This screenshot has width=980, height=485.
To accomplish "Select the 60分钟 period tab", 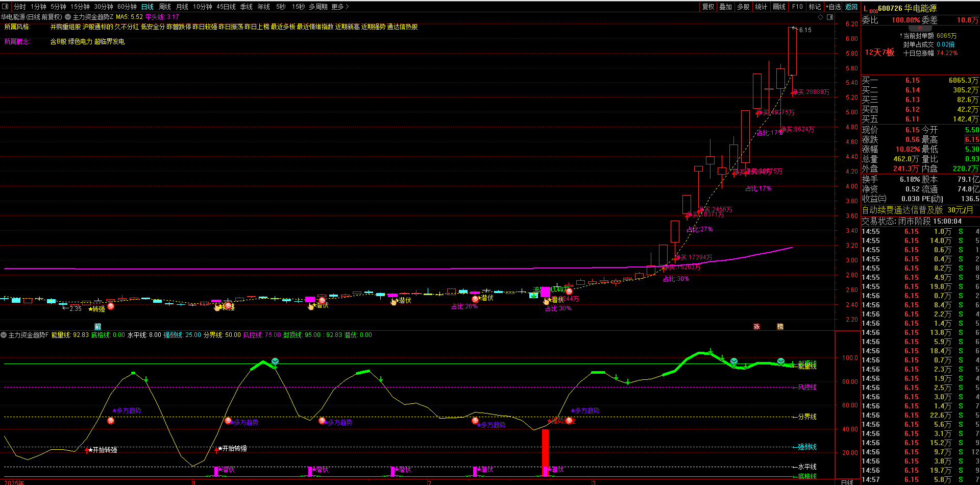I will click(x=127, y=7).
